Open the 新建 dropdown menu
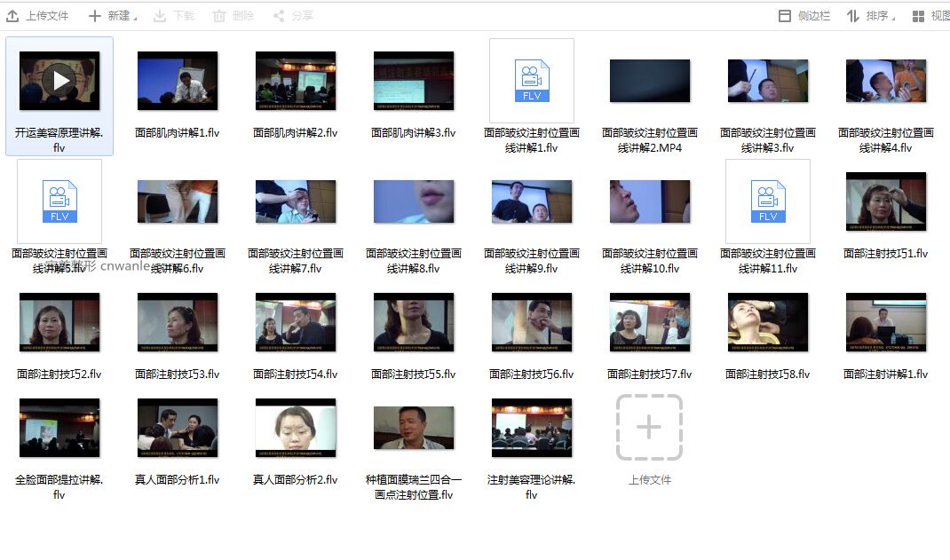950x560 pixels. tap(112, 16)
